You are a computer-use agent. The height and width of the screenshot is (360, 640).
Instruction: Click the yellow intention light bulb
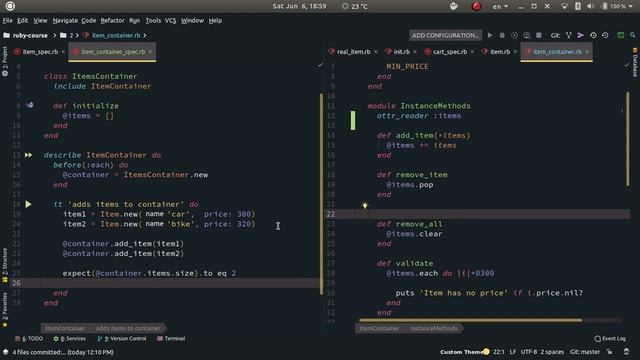pyautogui.click(x=365, y=205)
